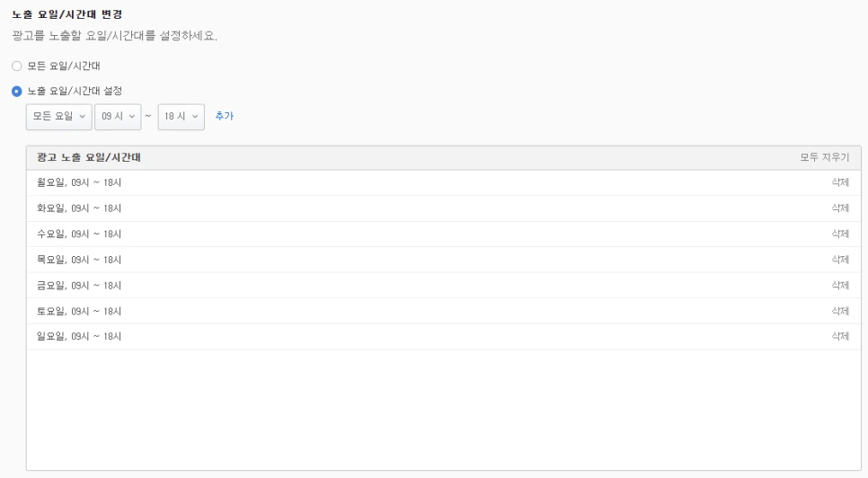
Task: Delete the 토요일 09시~18시 entry
Action: point(840,311)
